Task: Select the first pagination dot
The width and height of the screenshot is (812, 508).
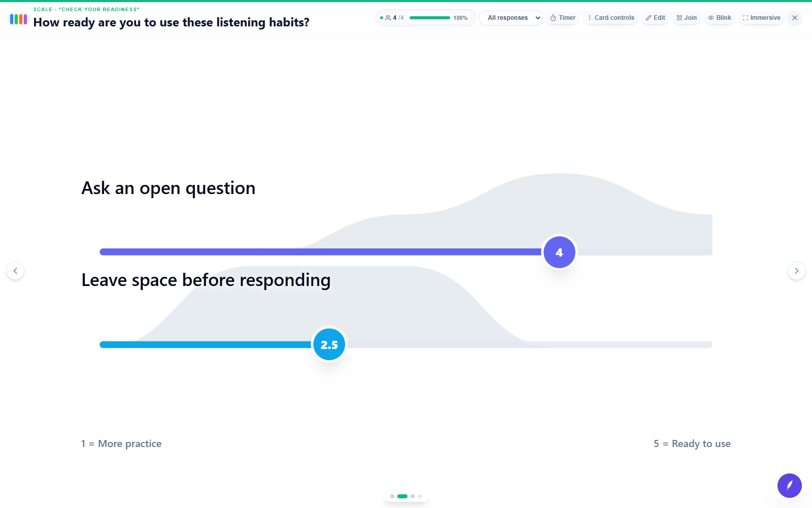Action: [392, 496]
